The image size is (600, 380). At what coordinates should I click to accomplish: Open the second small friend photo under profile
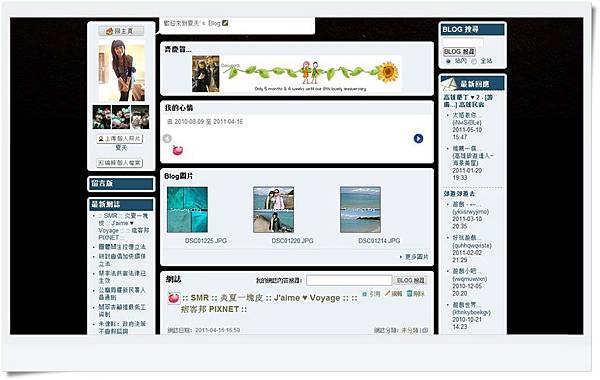pyautogui.click(x=121, y=117)
